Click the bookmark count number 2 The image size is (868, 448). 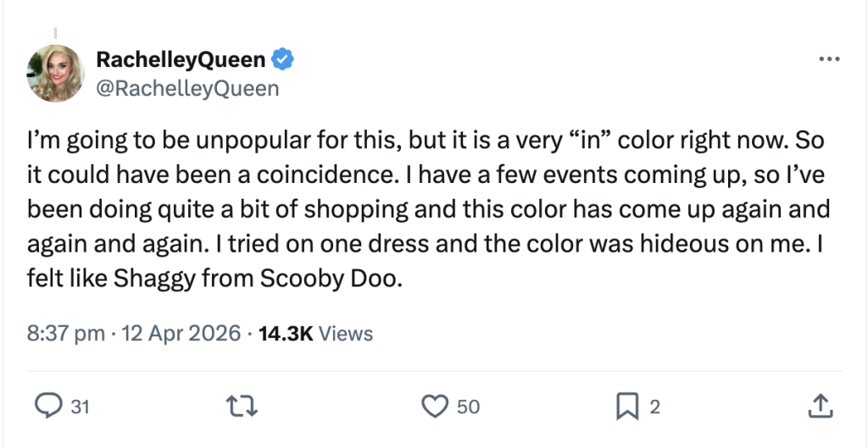[654, 407]
